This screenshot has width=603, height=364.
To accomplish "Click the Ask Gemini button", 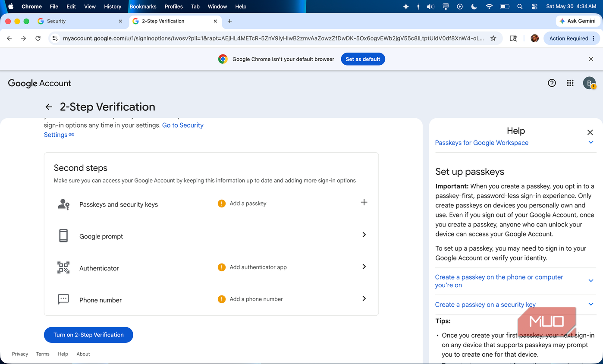I will [x=577, y=21].
